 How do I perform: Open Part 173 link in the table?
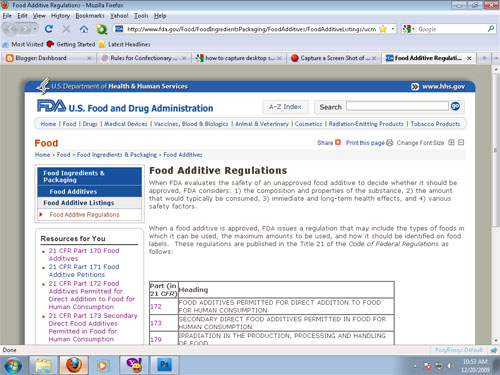pos(156,323)
